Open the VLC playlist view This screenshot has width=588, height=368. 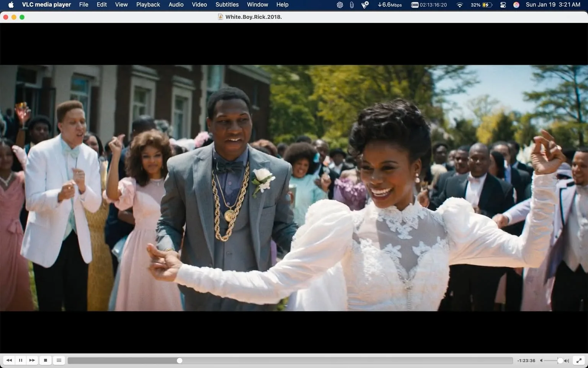tap(59, 360)
